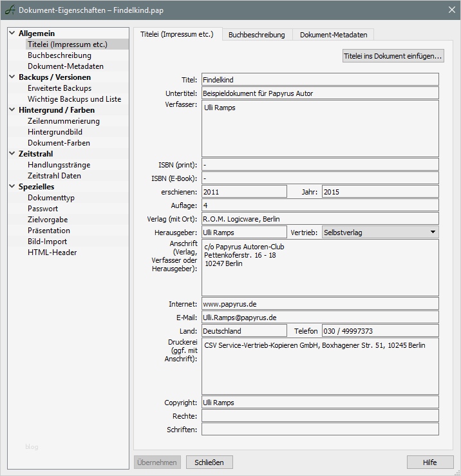Collapse the Hintergrund / Farben section
Viewport: 461px width, 476px height.
point(12,109)
